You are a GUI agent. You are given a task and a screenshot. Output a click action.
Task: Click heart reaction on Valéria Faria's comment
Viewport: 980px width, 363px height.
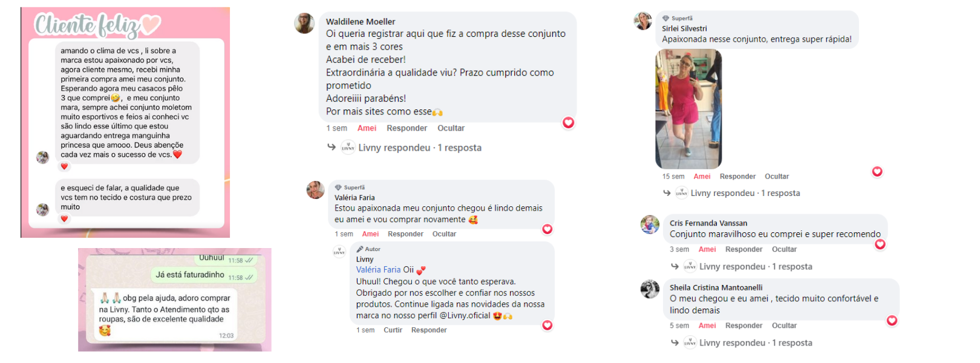(x=547, y=229)
